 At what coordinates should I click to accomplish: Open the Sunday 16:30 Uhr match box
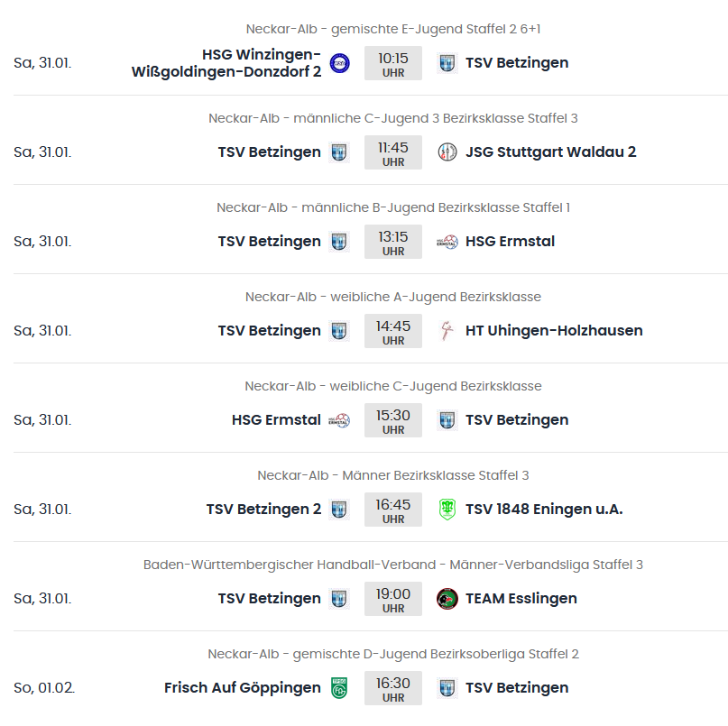tap(393, 689)
